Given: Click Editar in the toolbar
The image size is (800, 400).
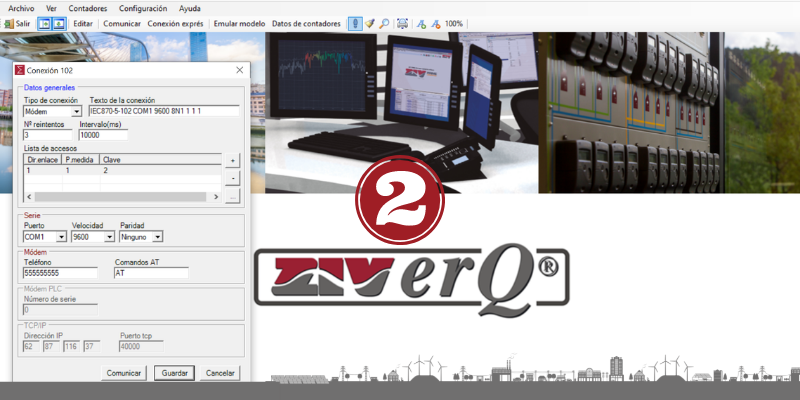Looking at the screenshot, I should pyautogui.click(x=83, y=23).
